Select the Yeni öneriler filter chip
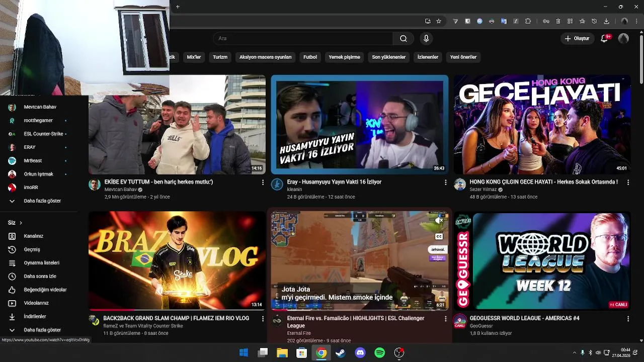 463,57
